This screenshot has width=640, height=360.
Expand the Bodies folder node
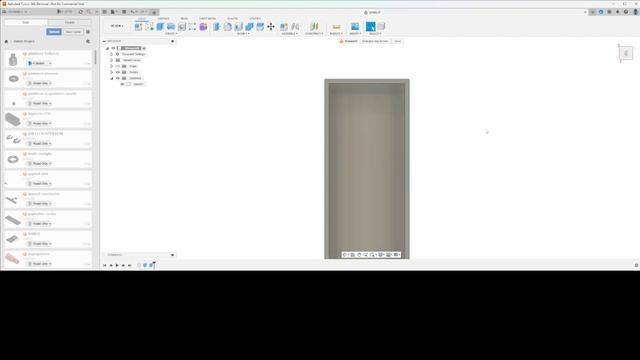coord(111,72)
